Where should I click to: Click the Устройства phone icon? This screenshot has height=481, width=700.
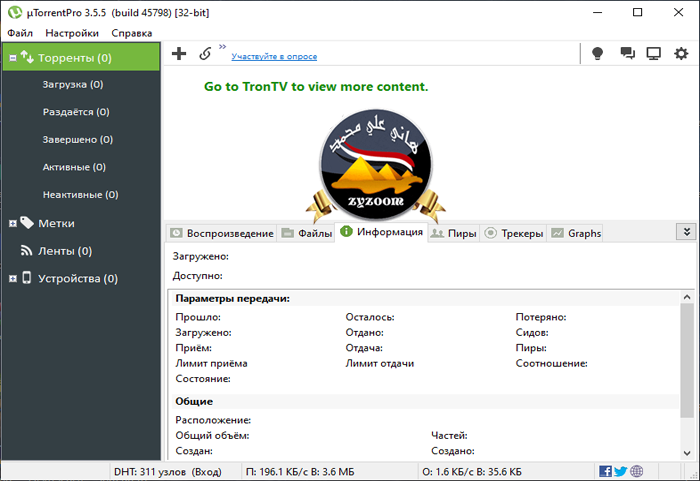tap(27, 277)
